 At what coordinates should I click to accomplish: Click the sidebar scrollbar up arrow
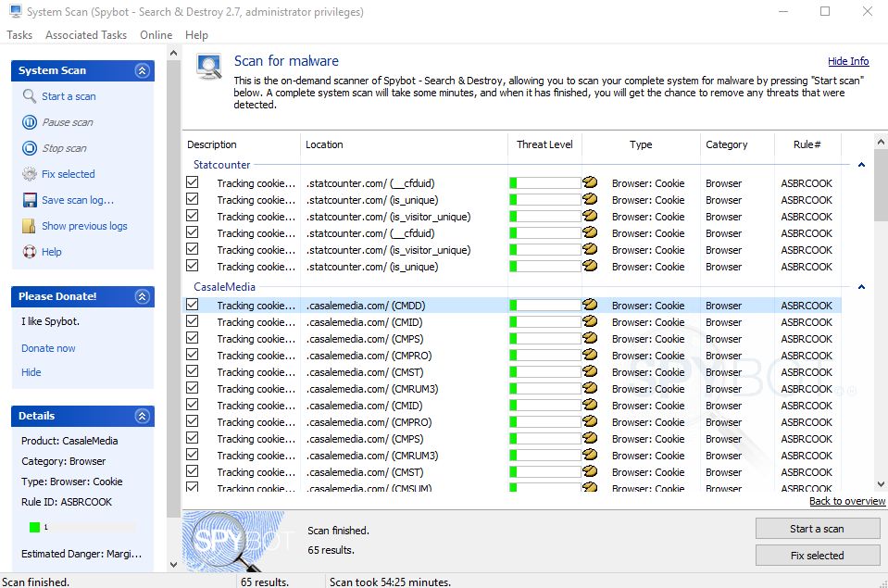pos(173,54)
